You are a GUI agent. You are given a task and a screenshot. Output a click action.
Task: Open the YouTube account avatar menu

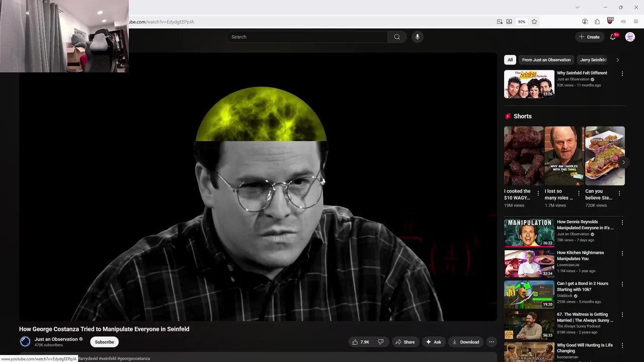pyautogui.click(x=630, y=37)
